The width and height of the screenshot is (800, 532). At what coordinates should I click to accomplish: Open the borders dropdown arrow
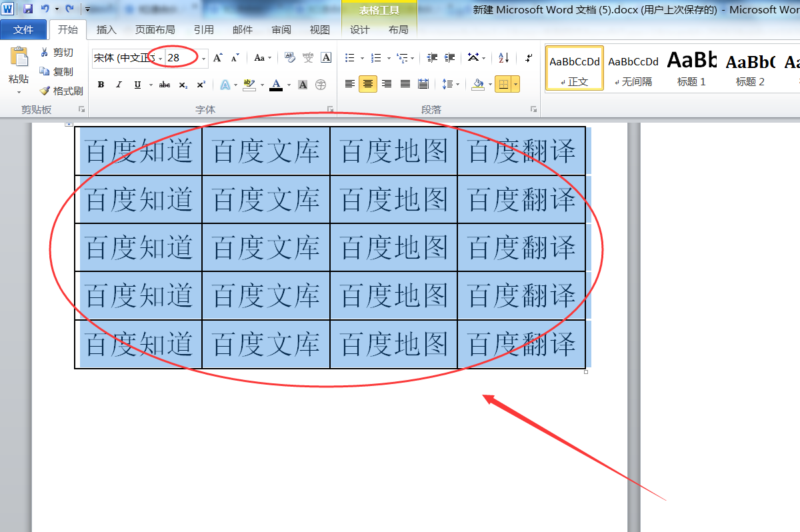515,85
